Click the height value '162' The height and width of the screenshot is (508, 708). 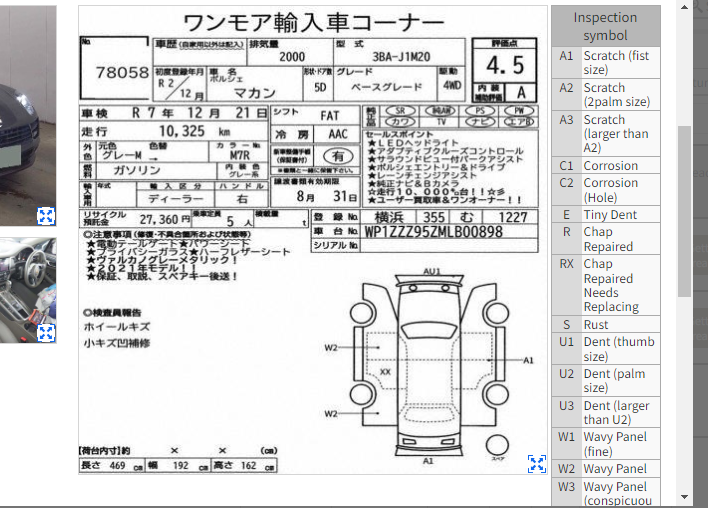[x=248, y=466]
